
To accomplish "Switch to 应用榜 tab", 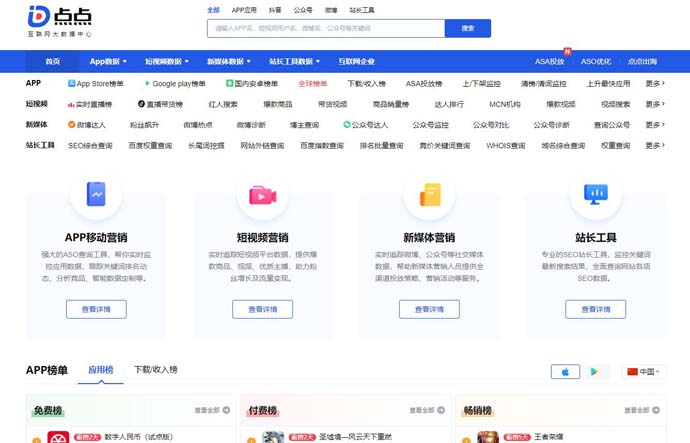I will pos(101,370).
